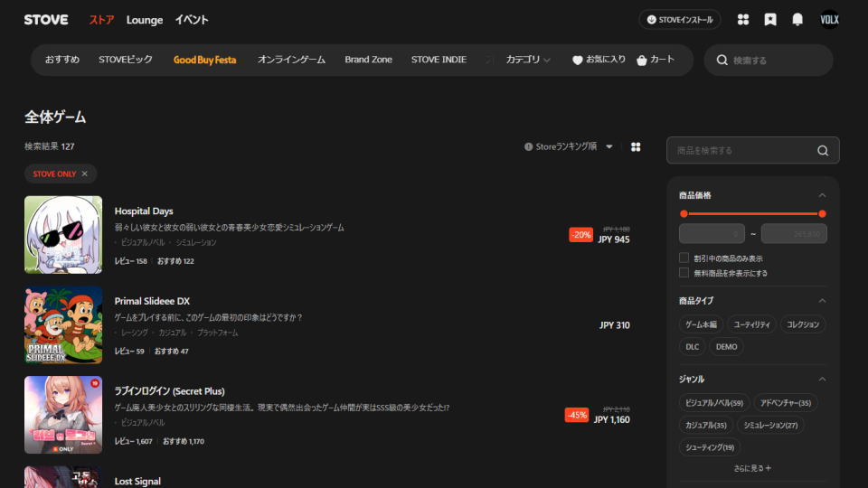This screenshot has width=868, height=488.
Task: Click the cart bag icon
Action: pos(642,61)
